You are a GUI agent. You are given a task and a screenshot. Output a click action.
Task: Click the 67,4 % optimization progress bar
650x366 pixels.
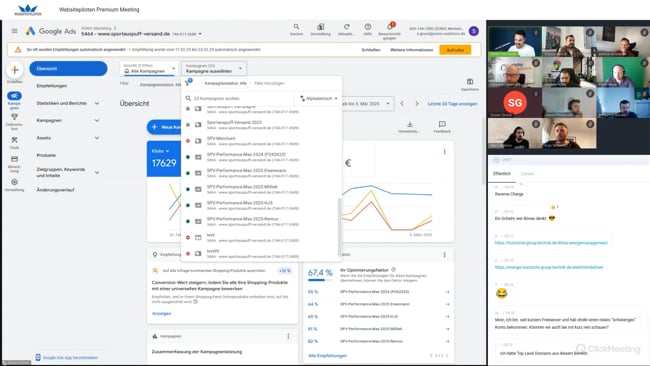pos(320,280)
